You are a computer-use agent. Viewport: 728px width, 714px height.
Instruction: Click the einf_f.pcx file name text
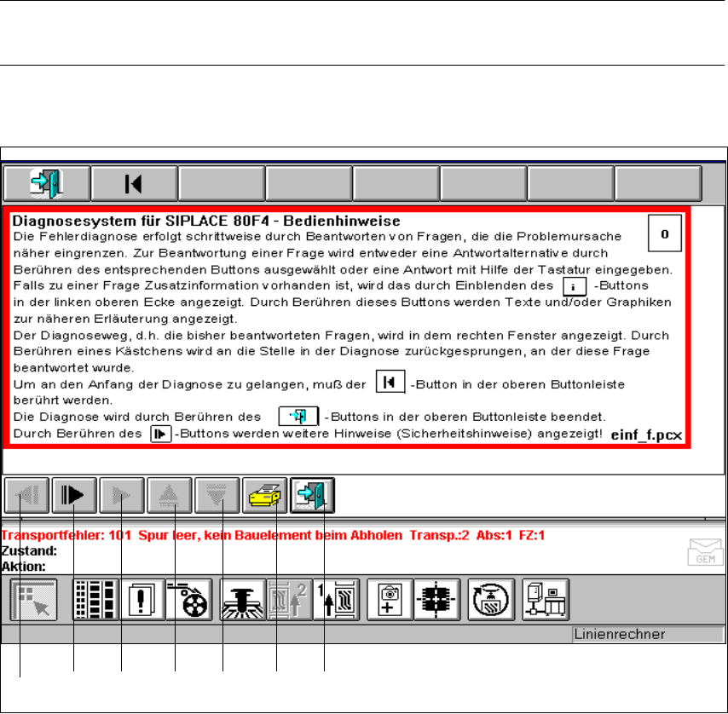(x=646, y=435)
